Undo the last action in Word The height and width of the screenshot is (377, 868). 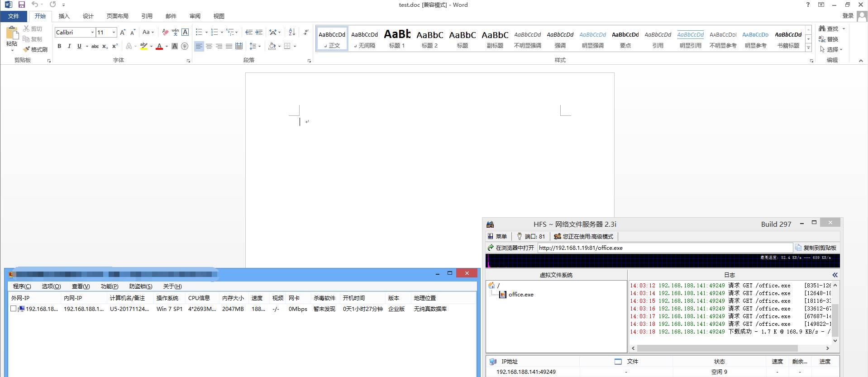pos(35,5)
